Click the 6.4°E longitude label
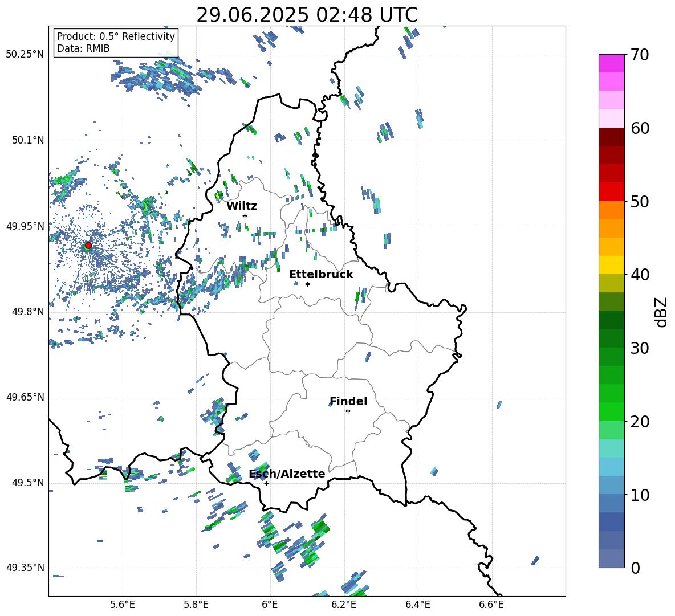Screen dimensions: 675x616 click(417, 605)
